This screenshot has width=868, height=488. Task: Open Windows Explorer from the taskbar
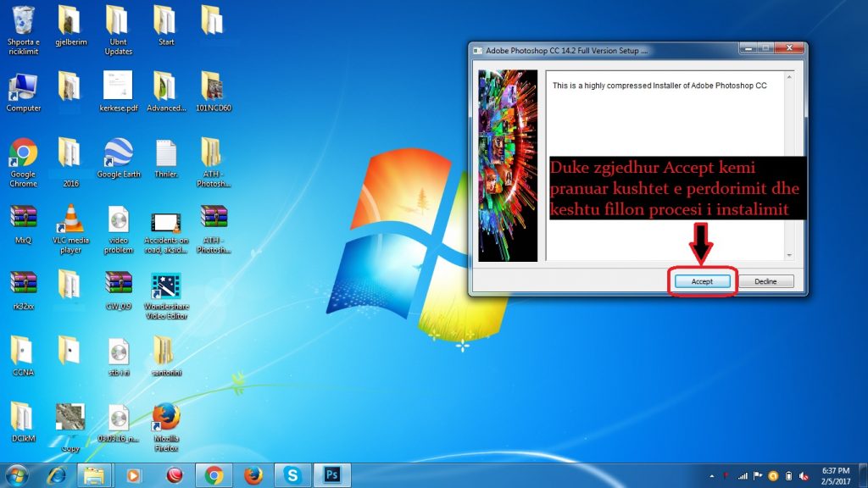tap(94, 475)
